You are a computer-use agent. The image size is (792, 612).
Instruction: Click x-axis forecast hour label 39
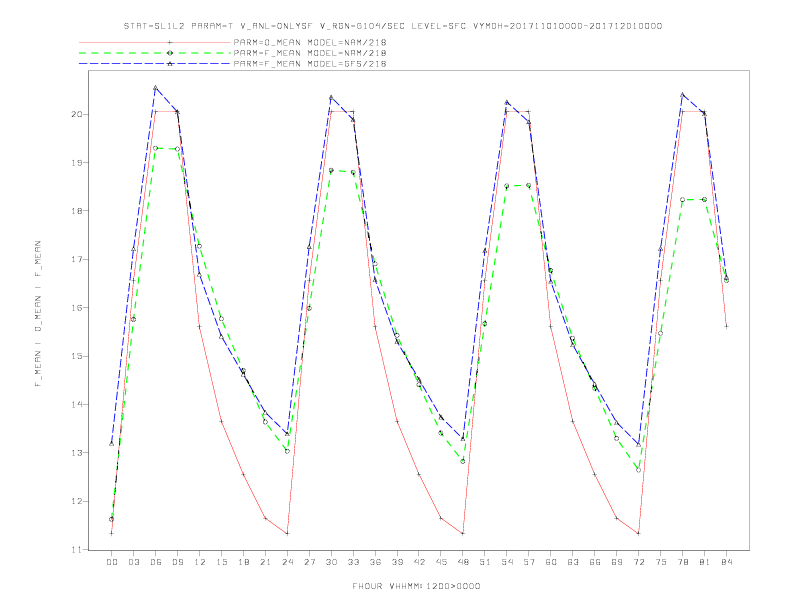tap(397, 562)
